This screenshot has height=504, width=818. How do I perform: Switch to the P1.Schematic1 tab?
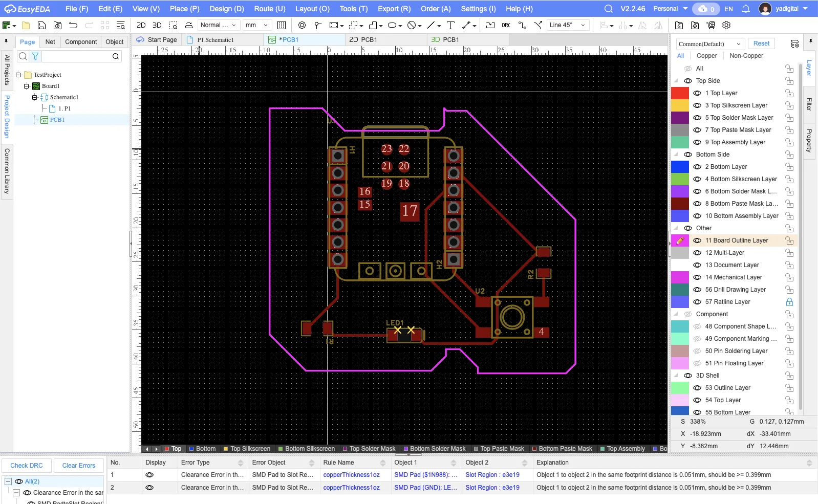(x=215, y=39)
